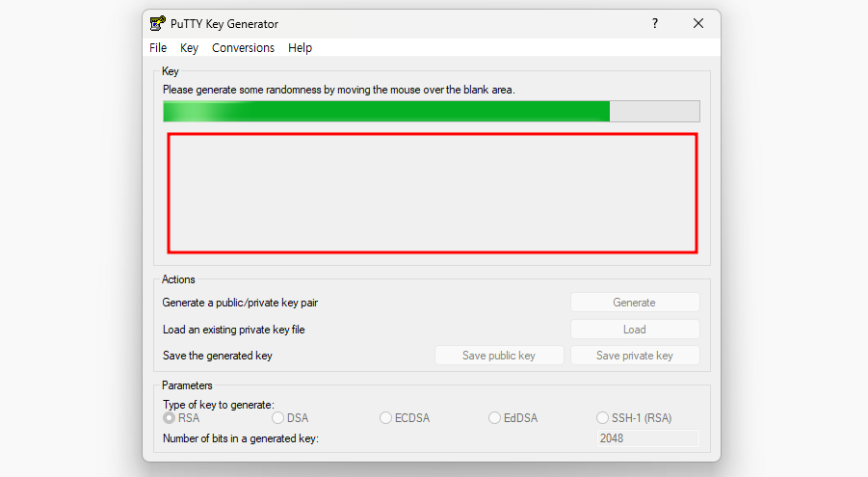Click 'Load an existing private key file' label
Image resolution: width=868 pixels, height=477 pixels.
tap(233, 330)
